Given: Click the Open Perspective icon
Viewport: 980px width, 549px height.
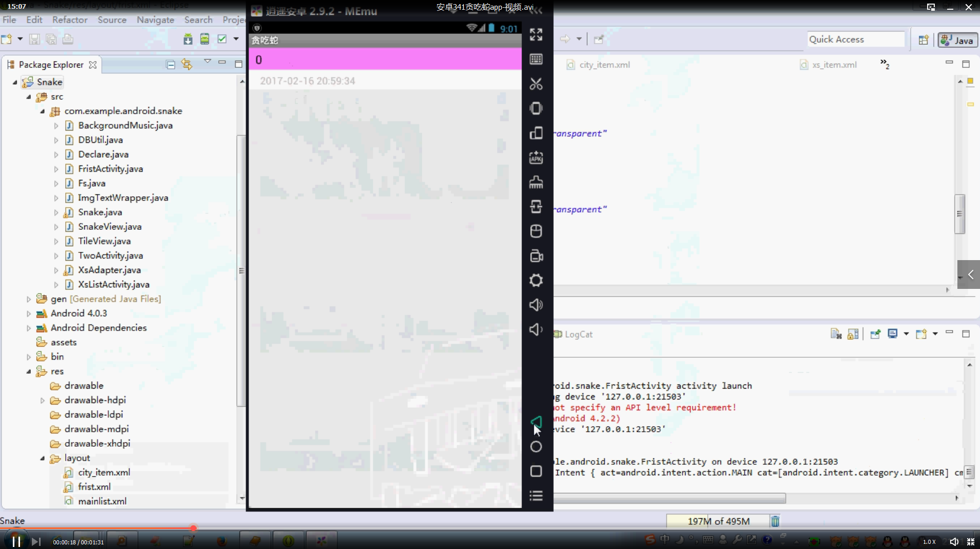Looking at the screenshot, I should pos(923,40).
